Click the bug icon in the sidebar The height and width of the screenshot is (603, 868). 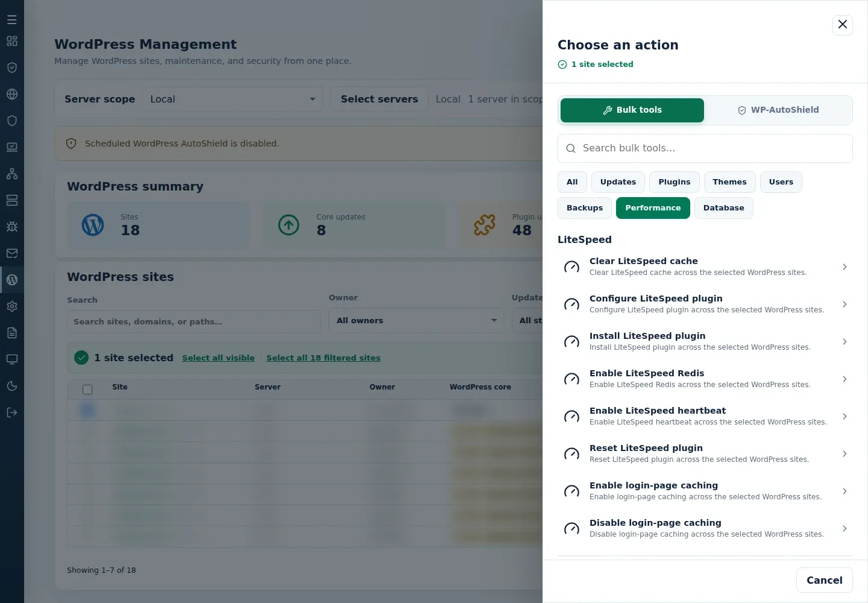[x=12, y=227]
